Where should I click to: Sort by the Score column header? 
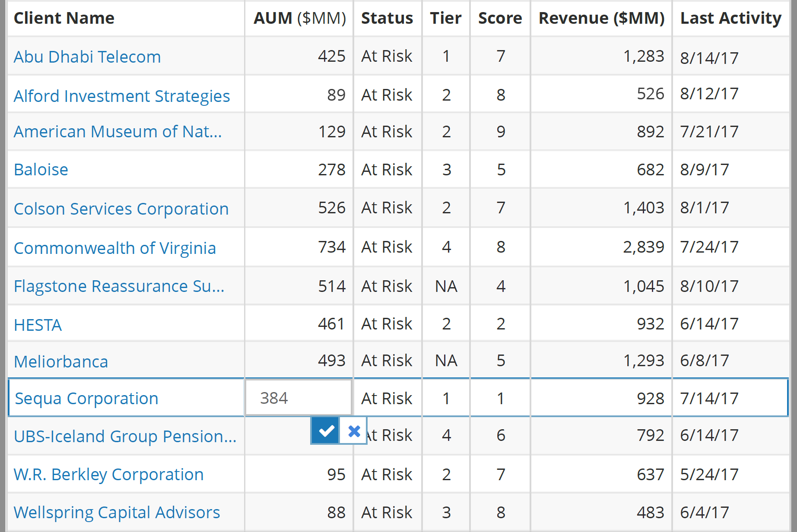click(x=500, y=18)
